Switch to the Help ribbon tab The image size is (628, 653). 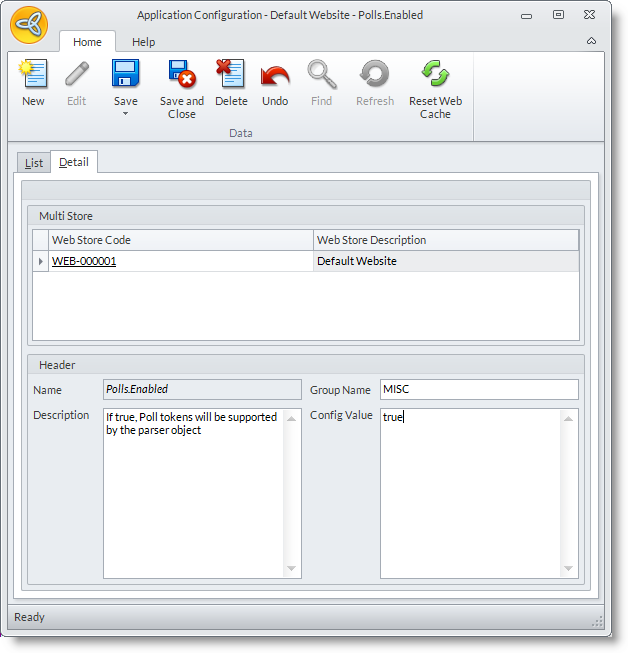point(143,42)
